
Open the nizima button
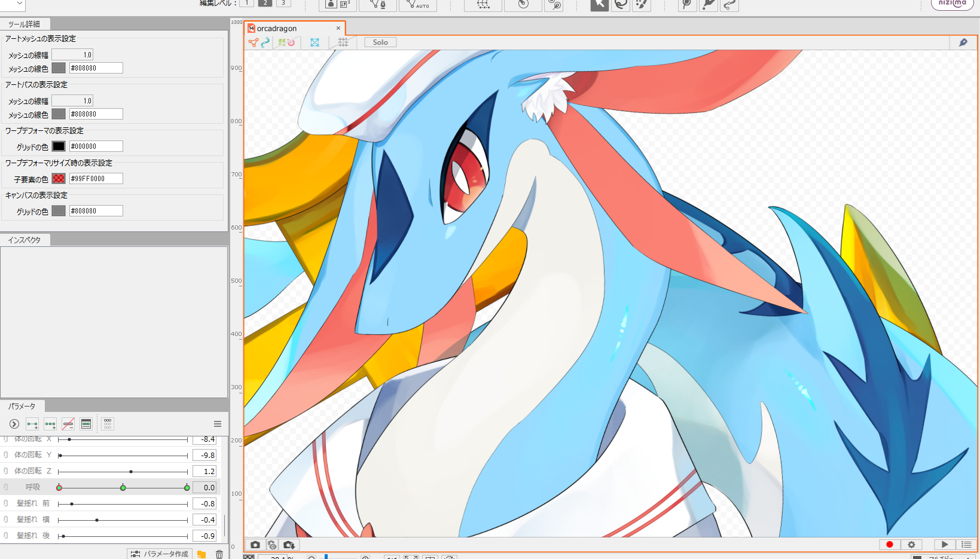952,4
